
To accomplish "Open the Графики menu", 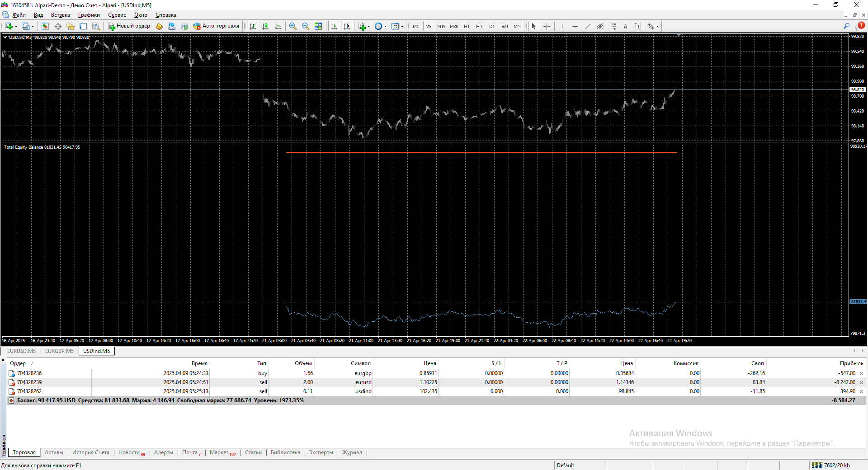I will click(x=89, y=15).
